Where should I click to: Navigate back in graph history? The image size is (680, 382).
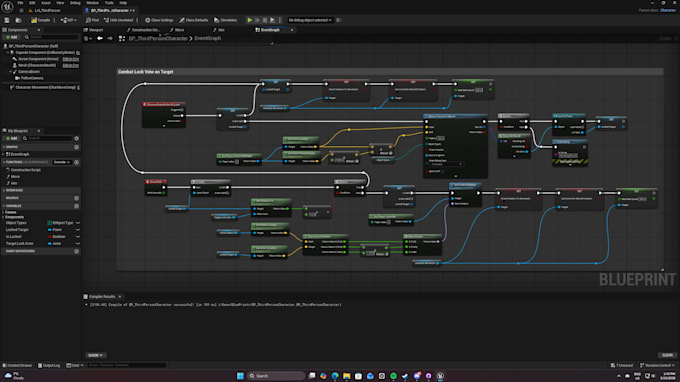point(100,39)
